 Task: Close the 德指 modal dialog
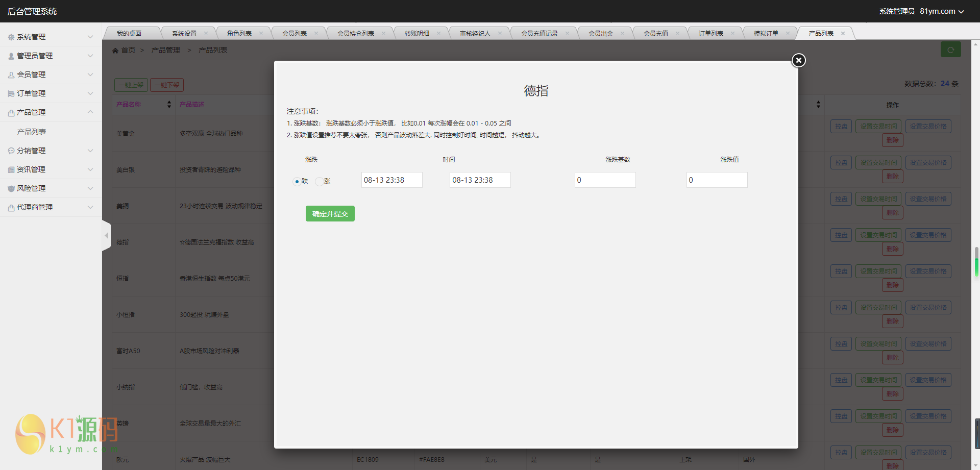[x=798, y=60]
